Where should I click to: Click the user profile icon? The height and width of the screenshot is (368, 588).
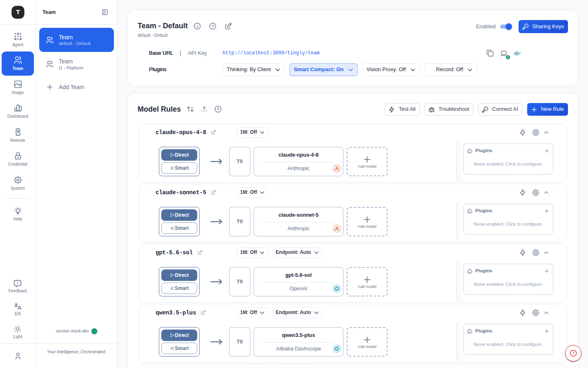pyautogui.click(x=18, y=356)
